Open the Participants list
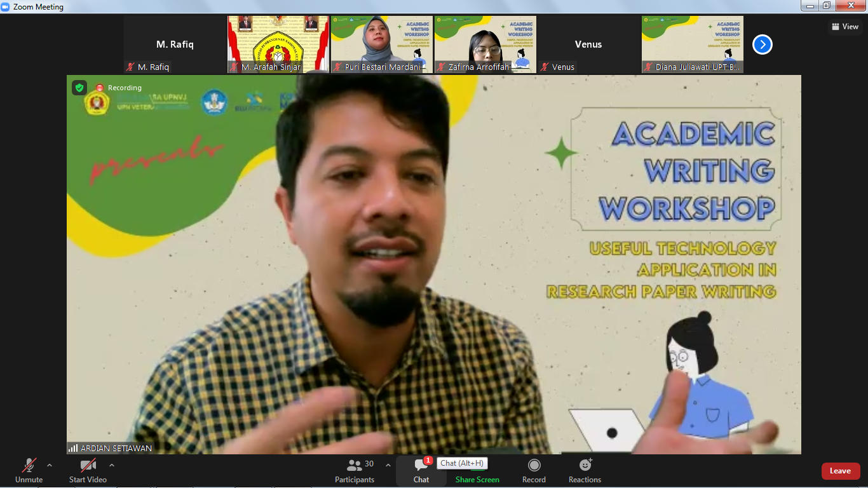Viewport: 868px width, 488px height. click(355, 470)
